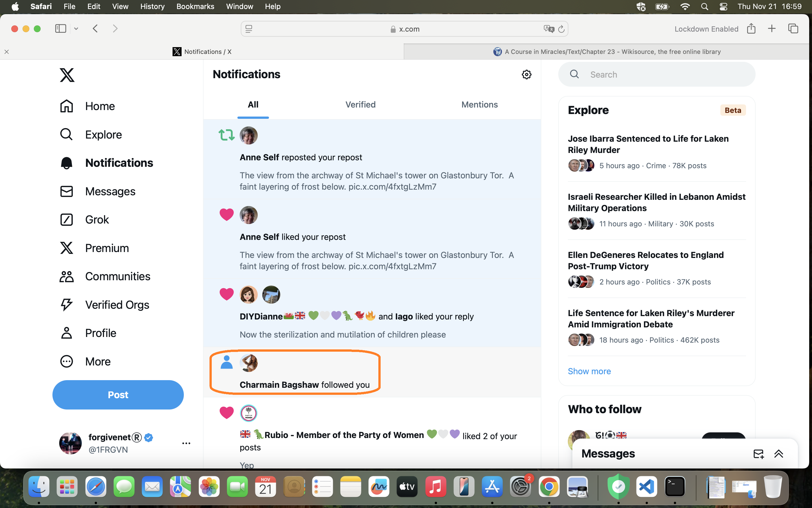The height and width of the screenshot is (508, 812).
Task: Open Grok from the sidebar
Action: (x=84, y=219)
